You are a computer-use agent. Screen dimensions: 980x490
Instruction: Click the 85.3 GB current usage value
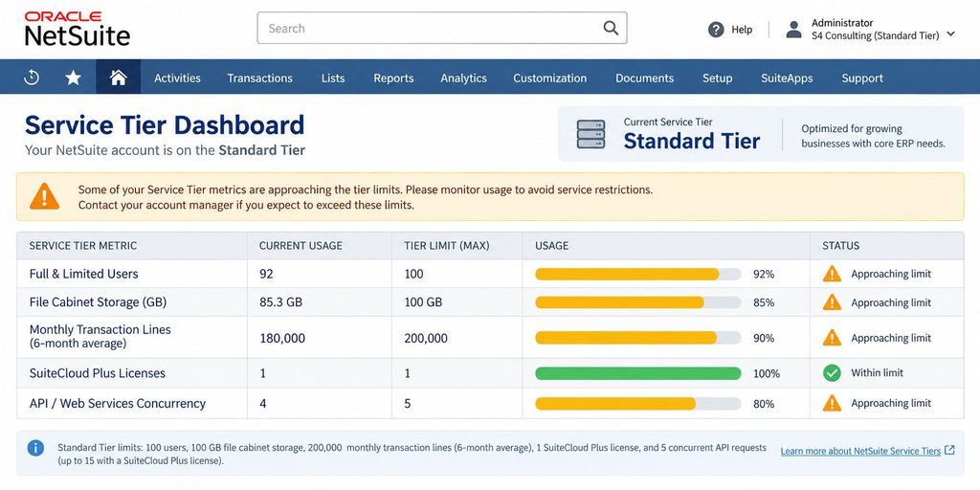[280, 302]
